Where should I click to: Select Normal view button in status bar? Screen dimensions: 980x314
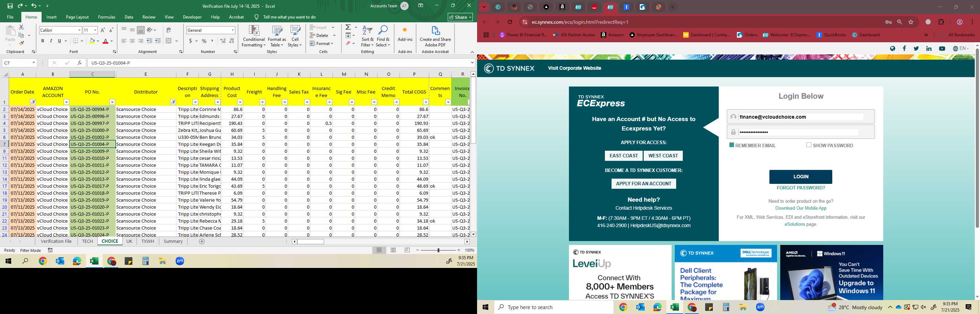pos(379,250)
